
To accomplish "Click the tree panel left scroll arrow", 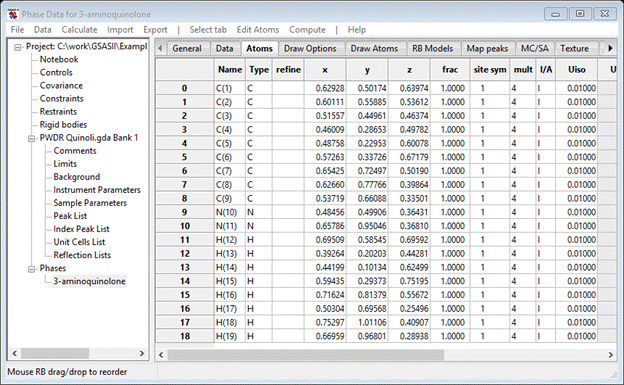I will [x=15, y=353].
